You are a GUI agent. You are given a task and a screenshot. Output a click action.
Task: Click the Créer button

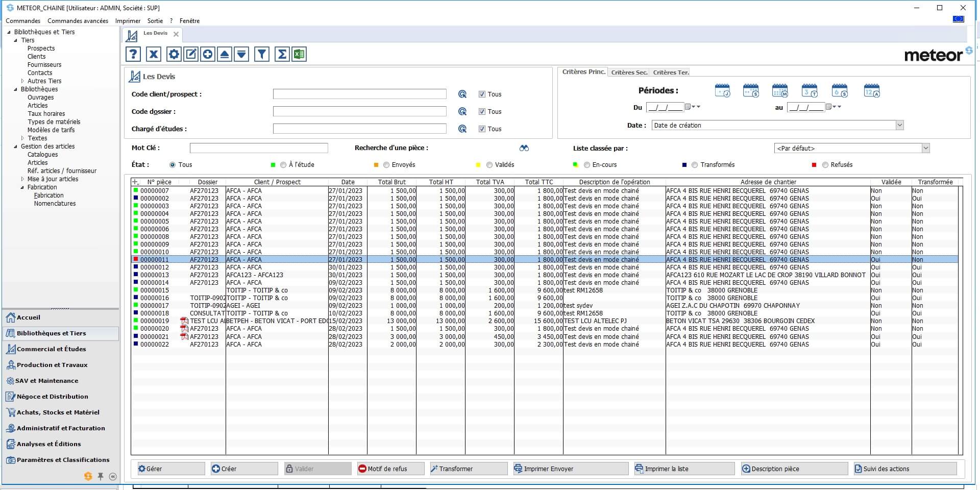[244, 469]
